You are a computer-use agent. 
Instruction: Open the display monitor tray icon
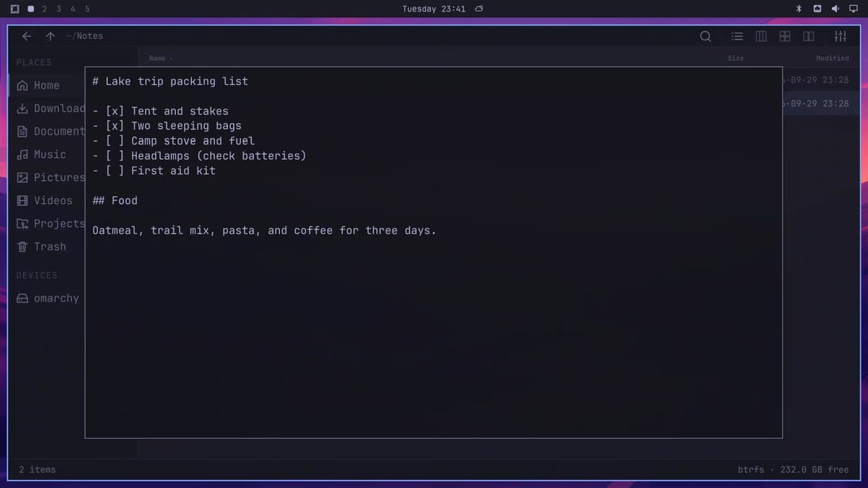click(853, 9)
